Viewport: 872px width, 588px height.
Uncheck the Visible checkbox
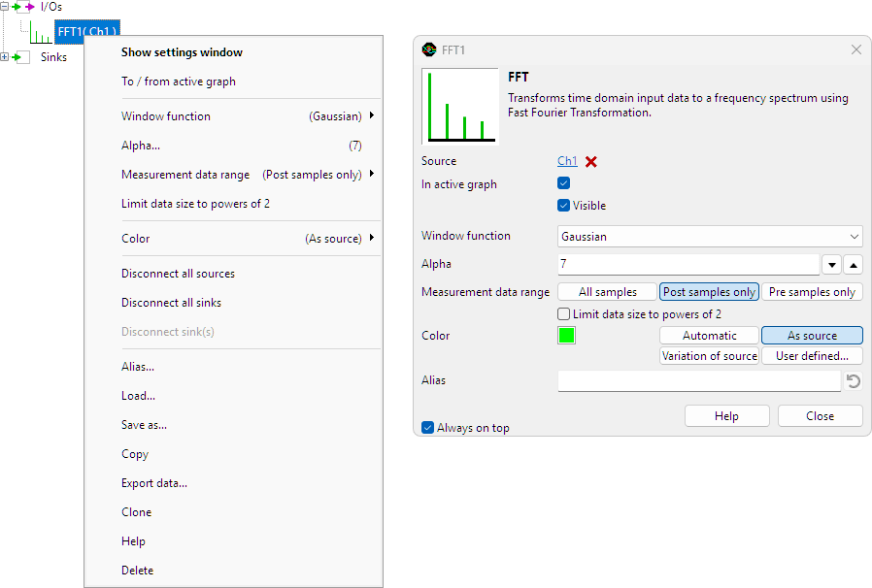pyautogui.click(x=563, y=205)
